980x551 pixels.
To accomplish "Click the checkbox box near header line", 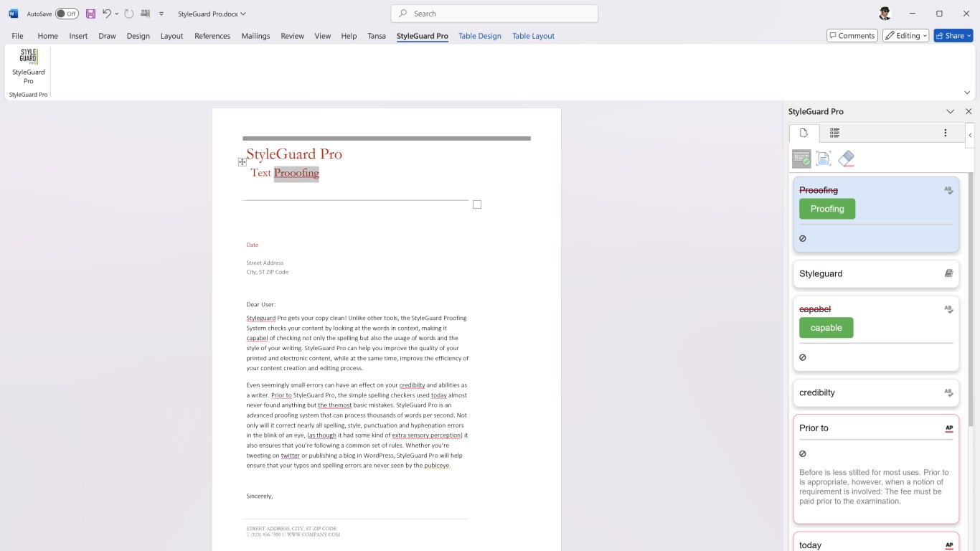I will click(x=477, y=204).
